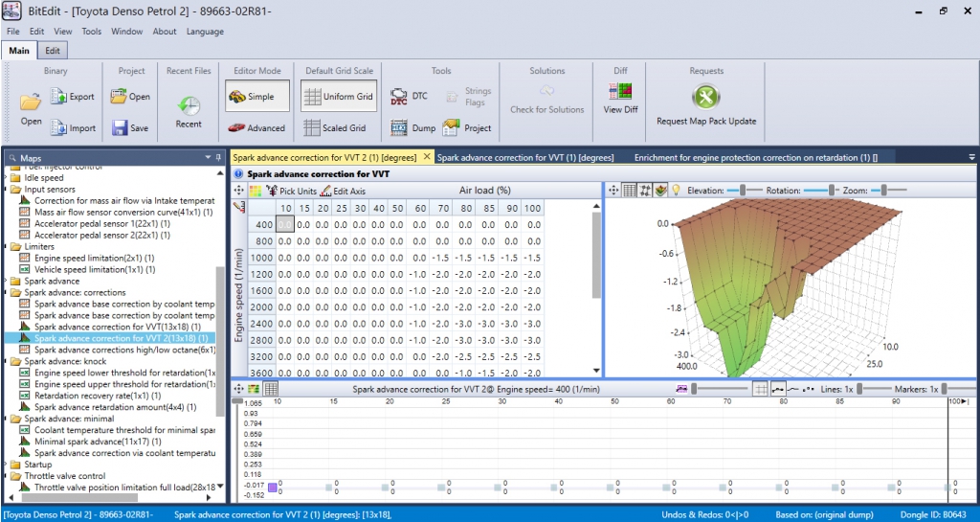The height and width of the screenshot is (522, 980).
Task: Select Engine speed limitation(2x1) map
Action: [95, 259]
